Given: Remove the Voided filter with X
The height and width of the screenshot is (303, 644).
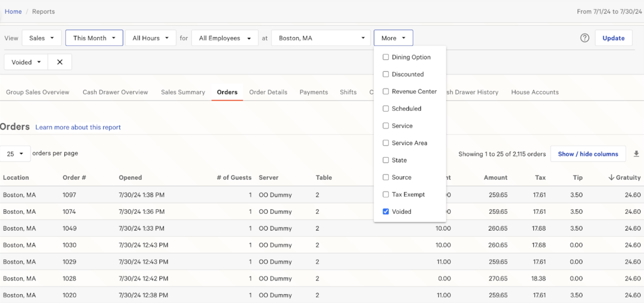Looking at the screenshot, I should [60, 62].
